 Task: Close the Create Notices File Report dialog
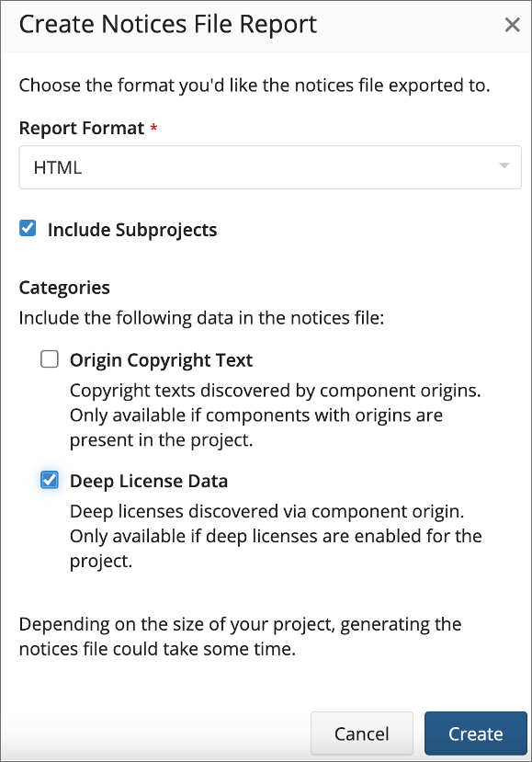click(x=512, y=25)
